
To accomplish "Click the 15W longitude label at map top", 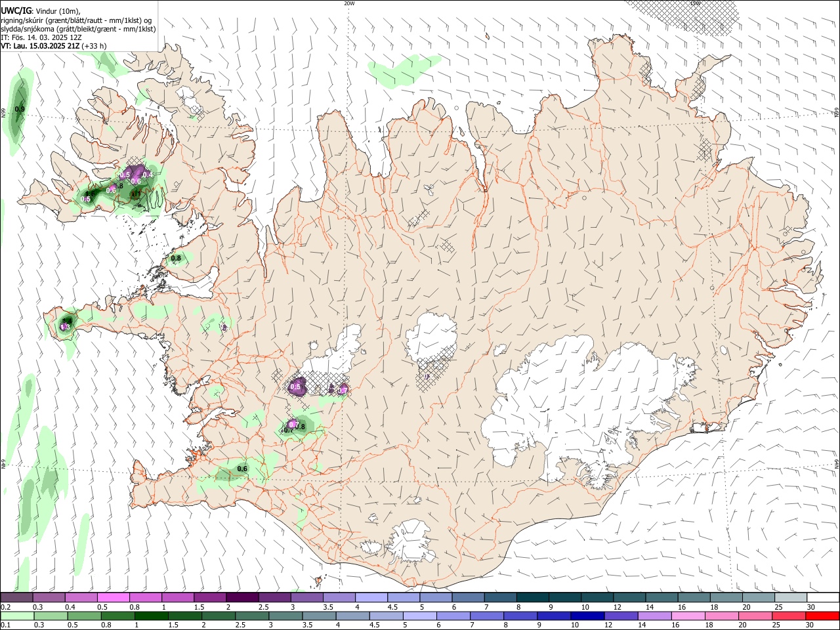I will tap(696, 3).
